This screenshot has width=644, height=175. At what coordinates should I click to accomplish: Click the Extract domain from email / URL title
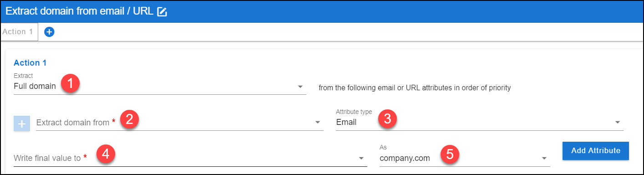tap(80, 12)
